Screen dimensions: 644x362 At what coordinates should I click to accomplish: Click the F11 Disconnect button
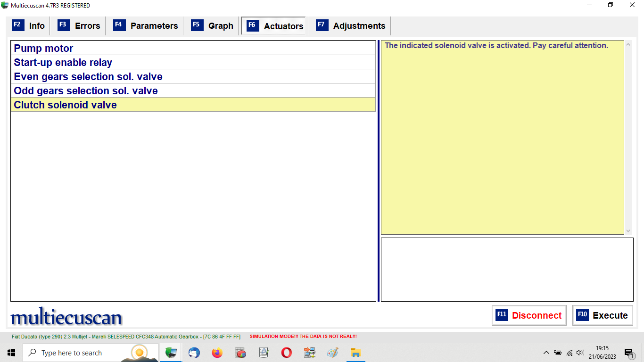(528, 315)
